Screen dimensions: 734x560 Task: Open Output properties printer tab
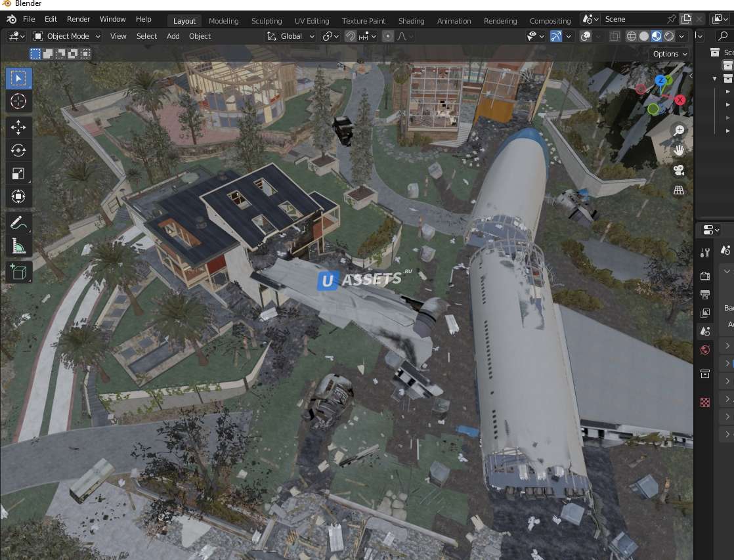(x=705, y=295)
